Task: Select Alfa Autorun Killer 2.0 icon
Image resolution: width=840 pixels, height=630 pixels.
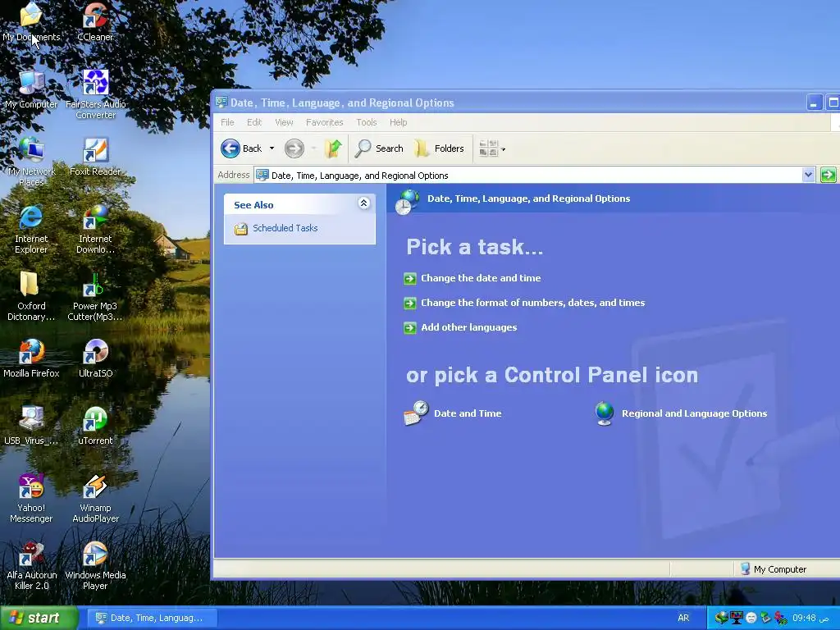Action: click(31, 565)
